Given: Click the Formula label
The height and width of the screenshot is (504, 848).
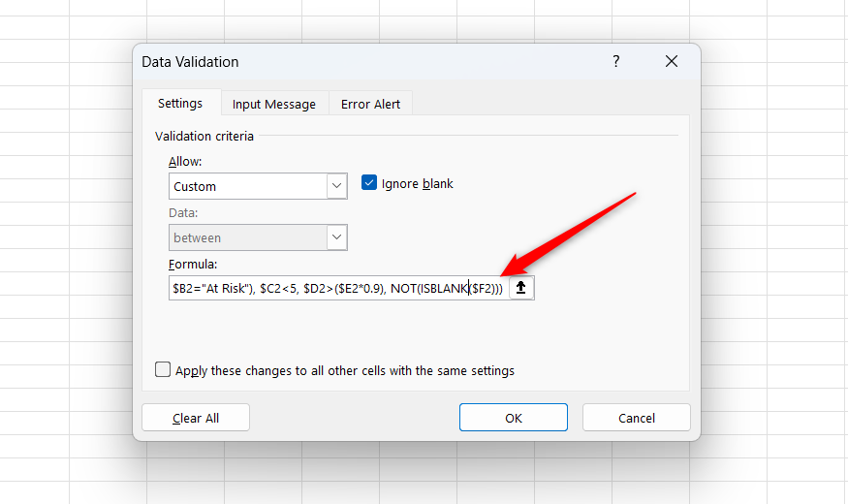Looking at the screenshot, I should coord(193,264).
